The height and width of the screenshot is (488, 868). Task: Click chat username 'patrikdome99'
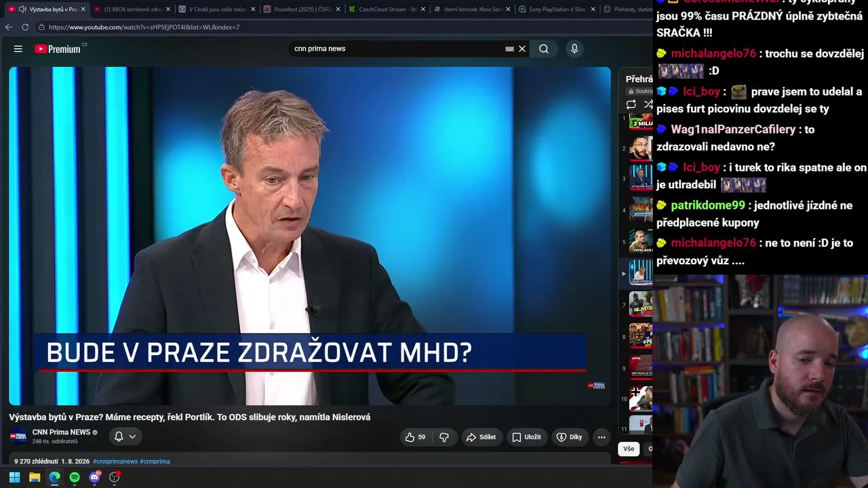point(708,205)
